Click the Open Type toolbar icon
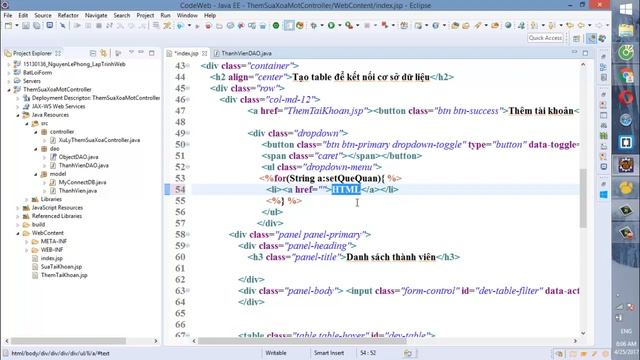 click(455, 26)
